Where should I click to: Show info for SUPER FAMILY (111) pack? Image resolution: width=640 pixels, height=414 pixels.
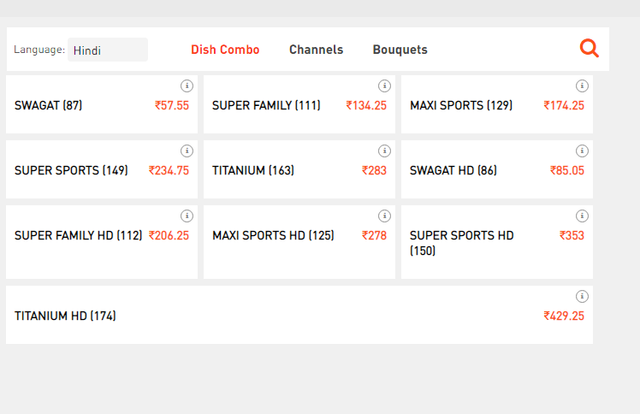point(384,86)
